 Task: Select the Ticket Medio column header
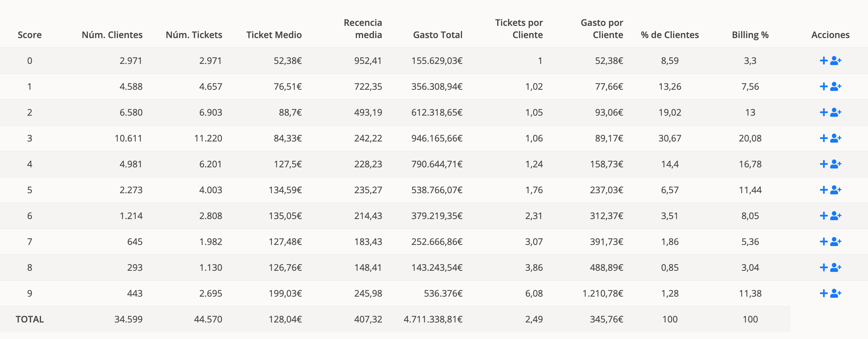click(x=274, y=35)
